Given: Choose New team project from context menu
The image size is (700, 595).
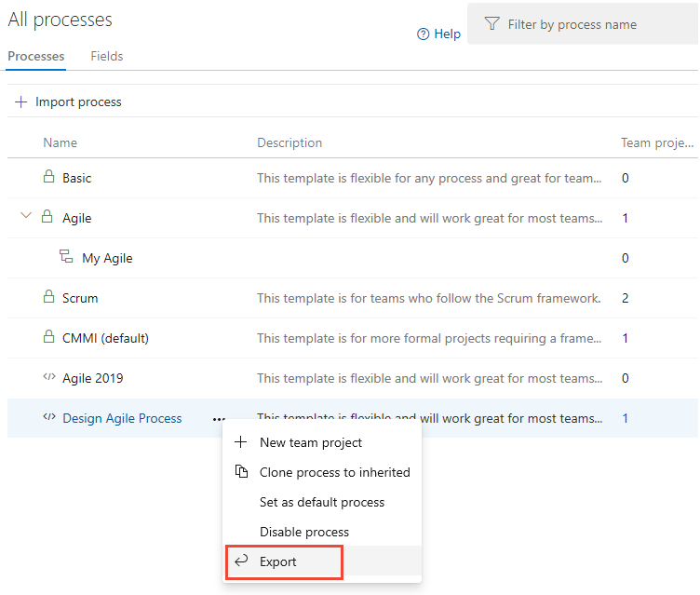Looking at the screenshot, I should point(322,442).
